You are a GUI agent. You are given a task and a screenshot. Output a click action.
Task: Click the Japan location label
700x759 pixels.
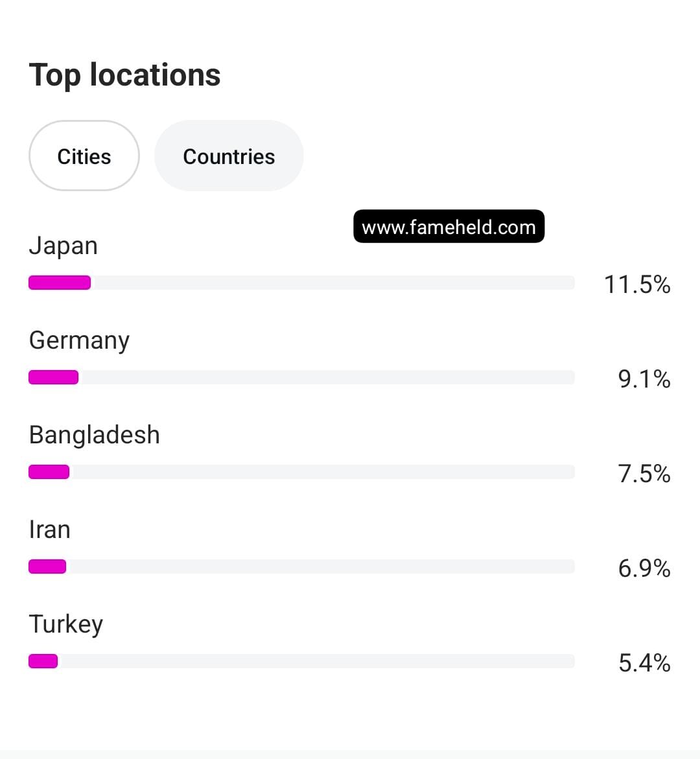[63, 245]
